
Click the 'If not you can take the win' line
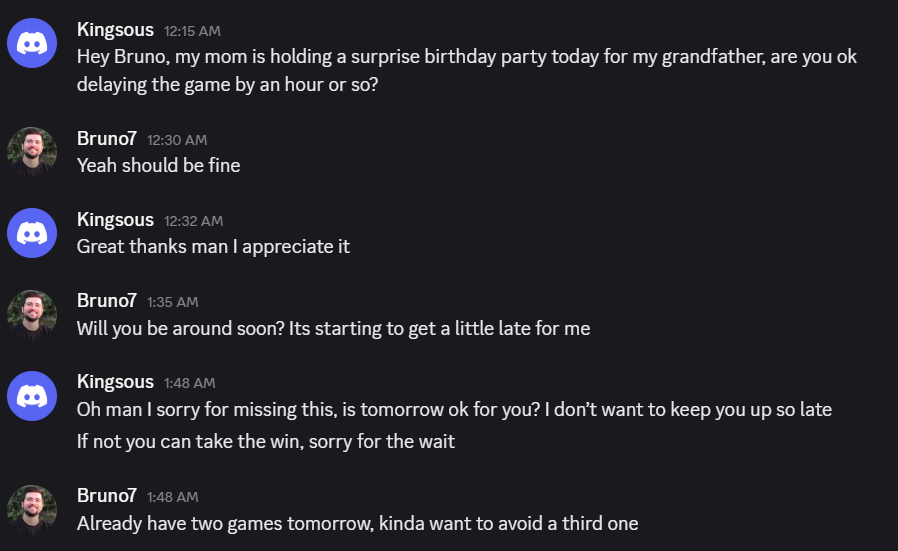click(x=265, y=441)
